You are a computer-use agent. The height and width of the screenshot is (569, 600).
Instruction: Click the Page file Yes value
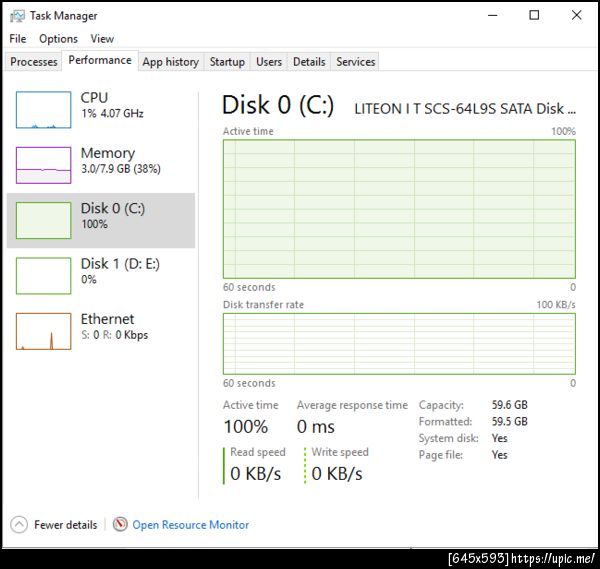pyautogui.click(x=500, y=455)
